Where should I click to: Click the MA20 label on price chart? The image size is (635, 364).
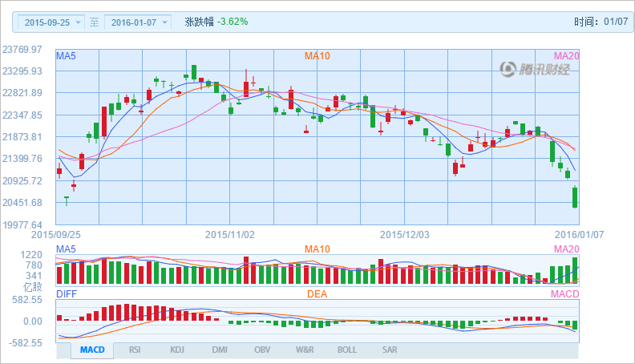566,56
